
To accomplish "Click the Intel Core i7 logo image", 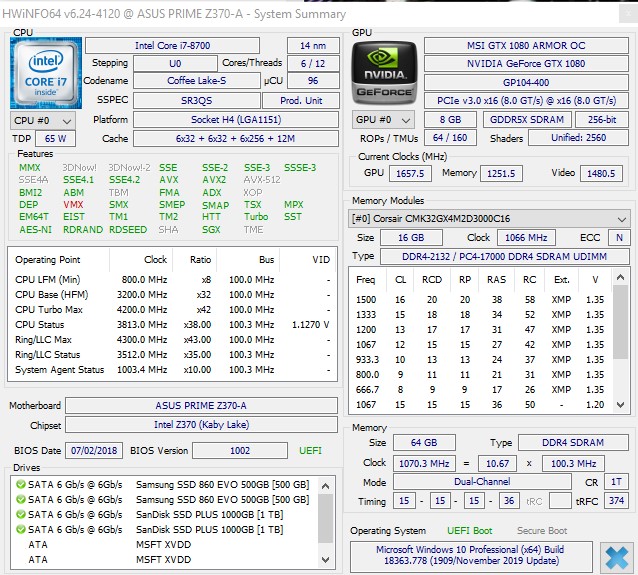I will click(46, 73).
